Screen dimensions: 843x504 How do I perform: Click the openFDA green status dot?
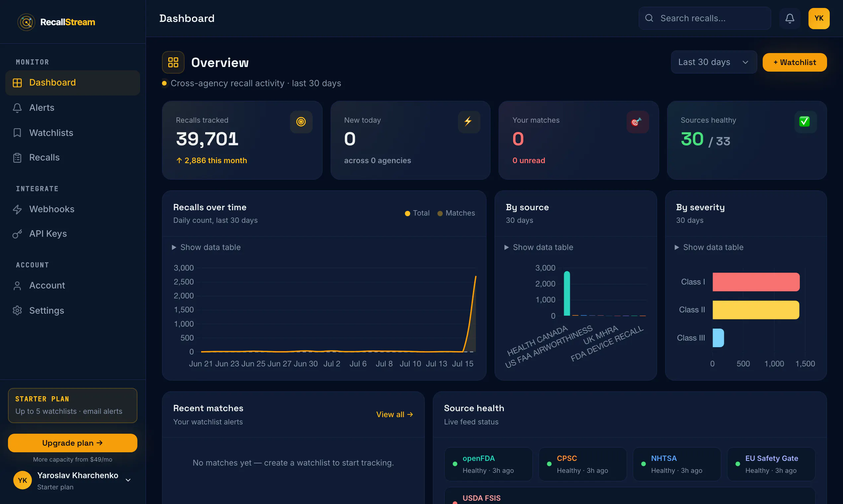455,464
